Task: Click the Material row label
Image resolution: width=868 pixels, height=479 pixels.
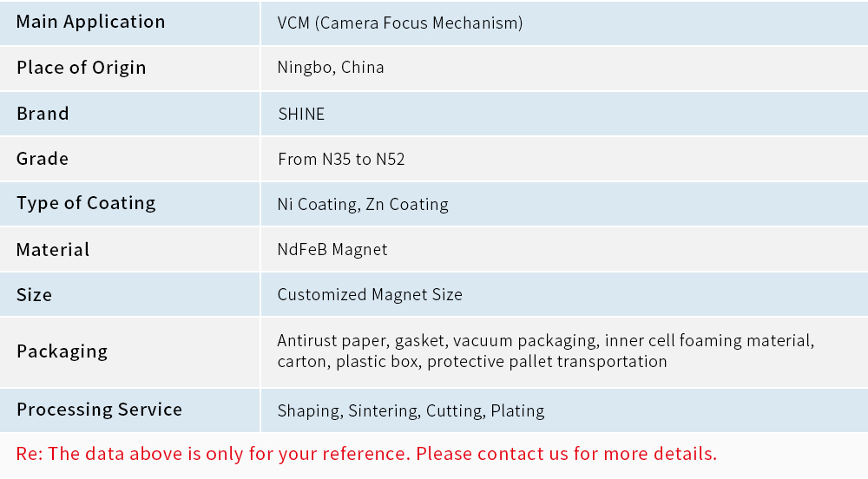Action: point(53,250)
